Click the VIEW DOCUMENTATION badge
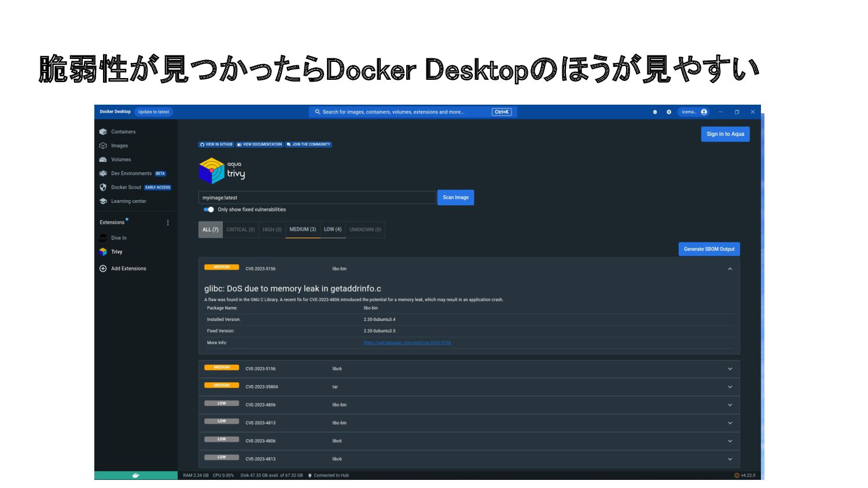 tap(260, 145)
